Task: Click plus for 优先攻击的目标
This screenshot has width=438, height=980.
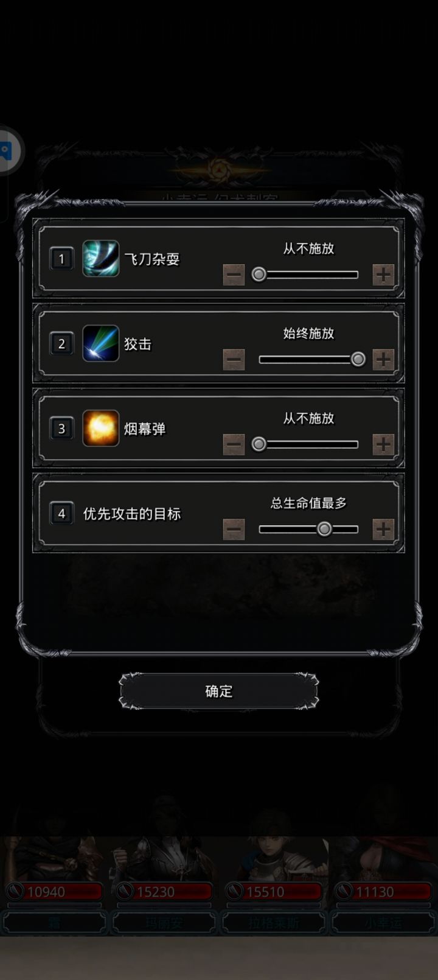Action: (383, 530)
